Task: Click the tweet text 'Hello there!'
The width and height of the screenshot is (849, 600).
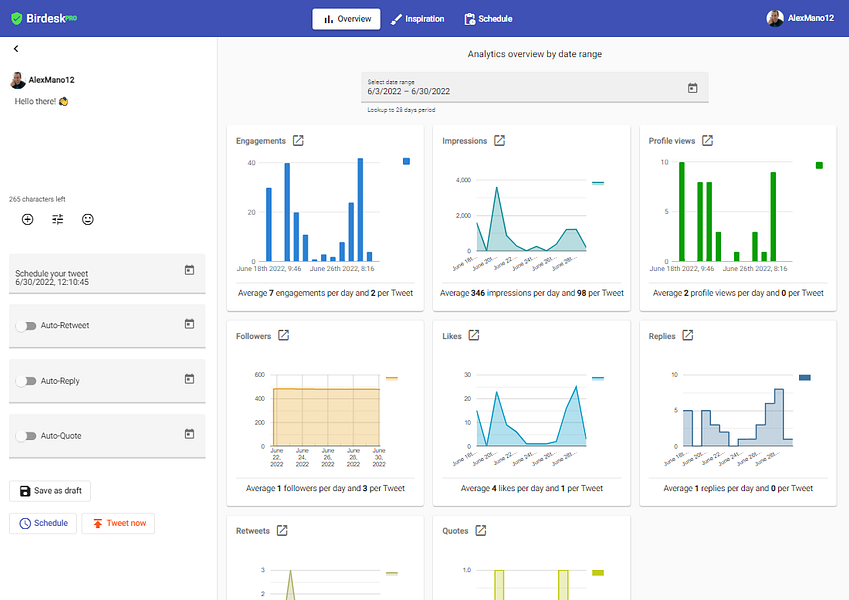Action: point(35,101)
